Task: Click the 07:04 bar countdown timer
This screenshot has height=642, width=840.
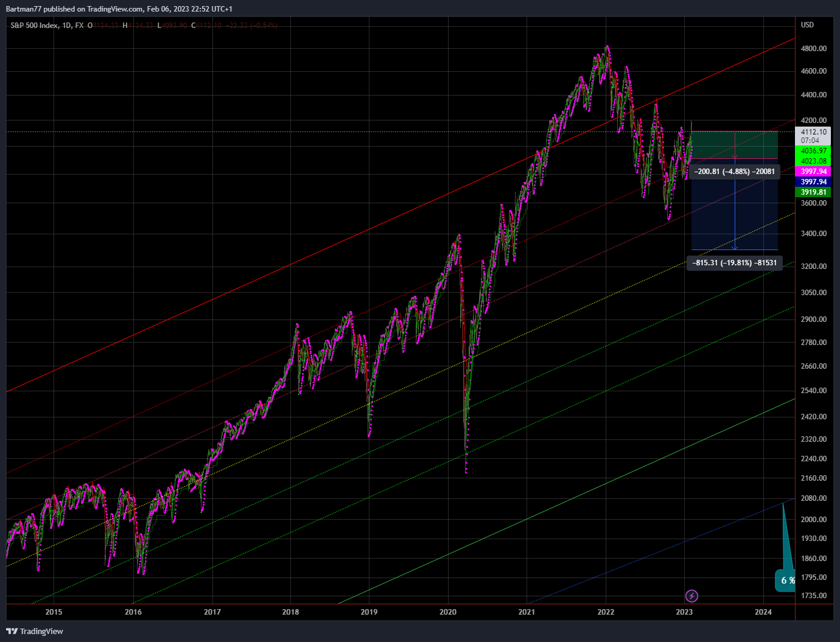Action: [811, 139]
